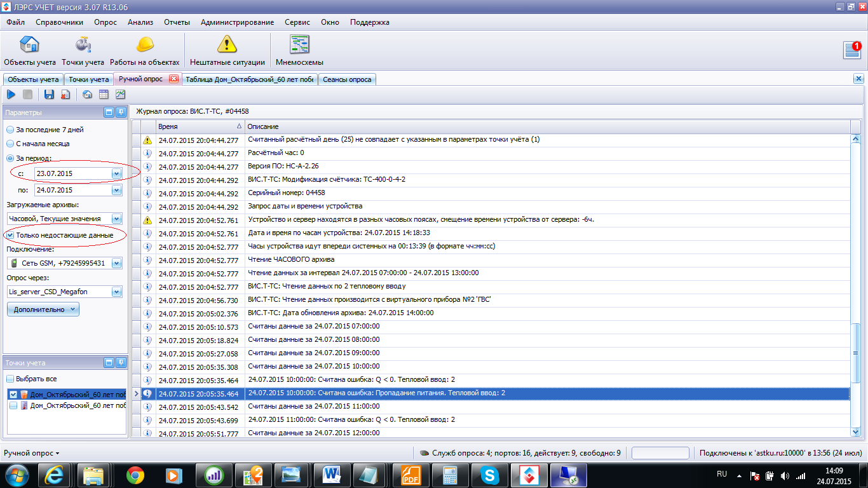Select За период radio button
The width and height of the screenshot is (868, 488).
pyautogui.click(x=10, y=158)
